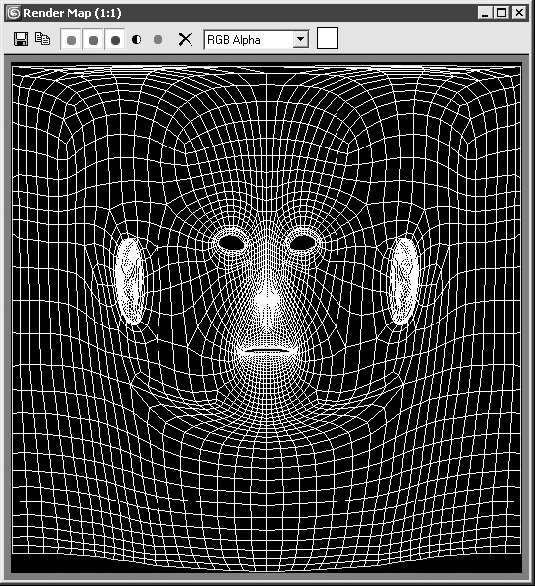Click the right ear in the UV wireframe
This screenshot has height=586, width=535.
coord(403,281)
